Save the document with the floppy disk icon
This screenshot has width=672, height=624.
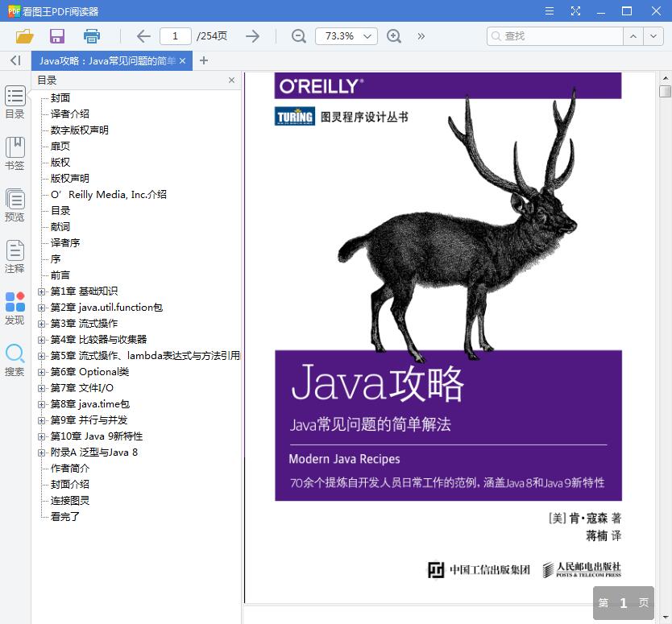click(x=57, y=36)
